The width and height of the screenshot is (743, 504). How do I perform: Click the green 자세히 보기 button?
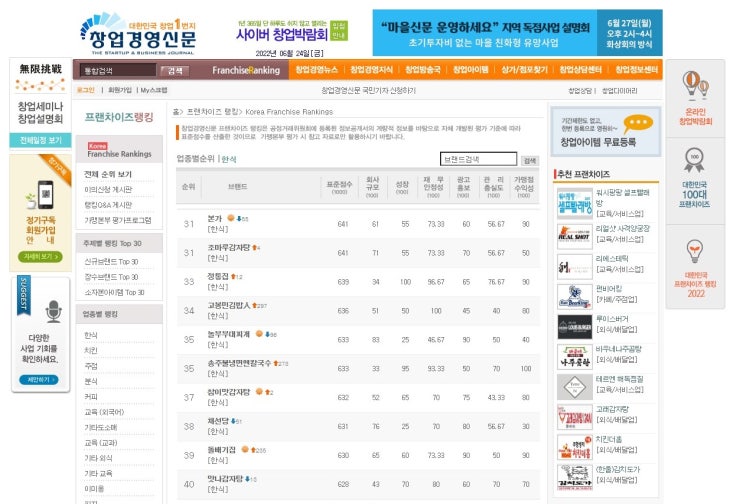point(40,257)
